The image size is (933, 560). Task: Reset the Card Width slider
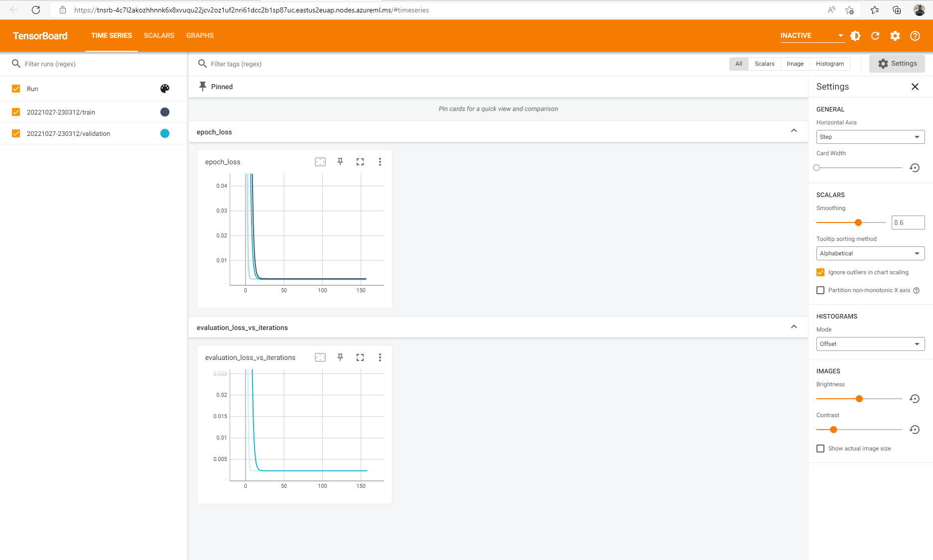tap(915, 168)
